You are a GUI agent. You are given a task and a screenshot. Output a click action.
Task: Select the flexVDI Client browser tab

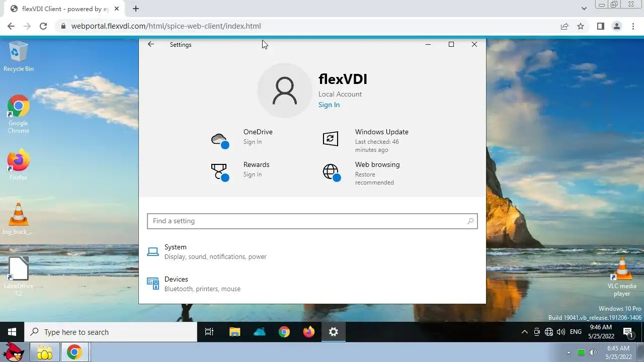pos(65,9)
